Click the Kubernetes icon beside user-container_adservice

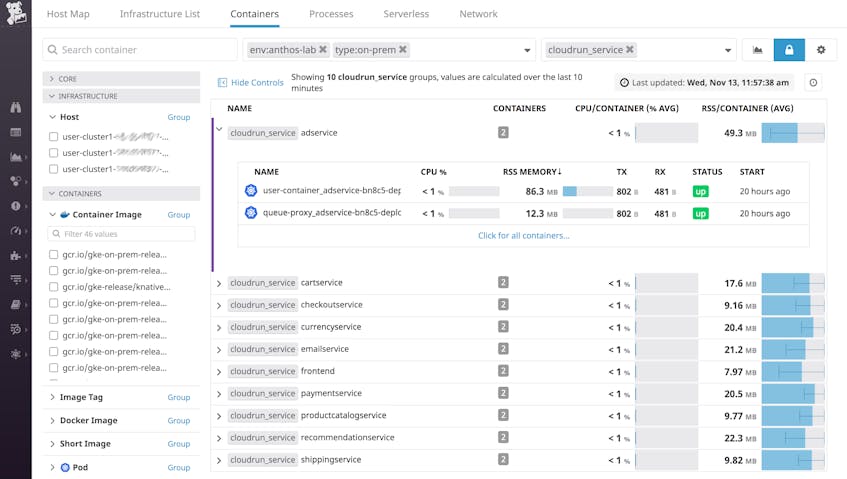coord(251,191)
